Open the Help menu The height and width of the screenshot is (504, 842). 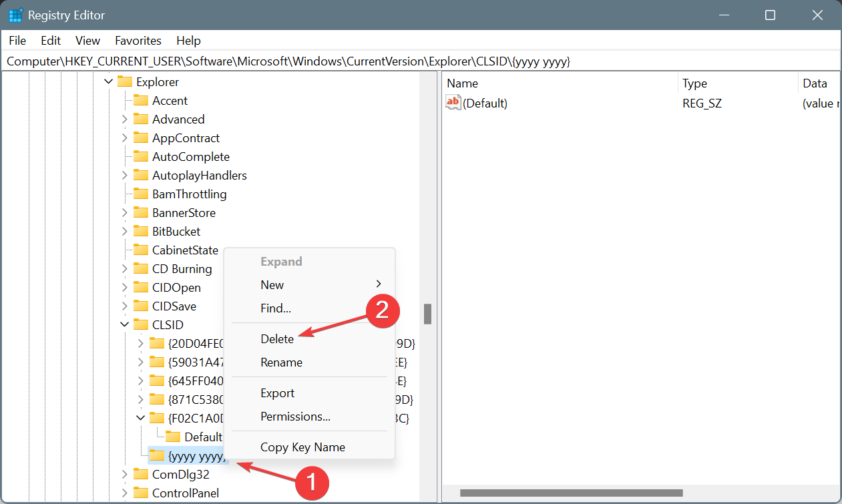tap(188, 41)
